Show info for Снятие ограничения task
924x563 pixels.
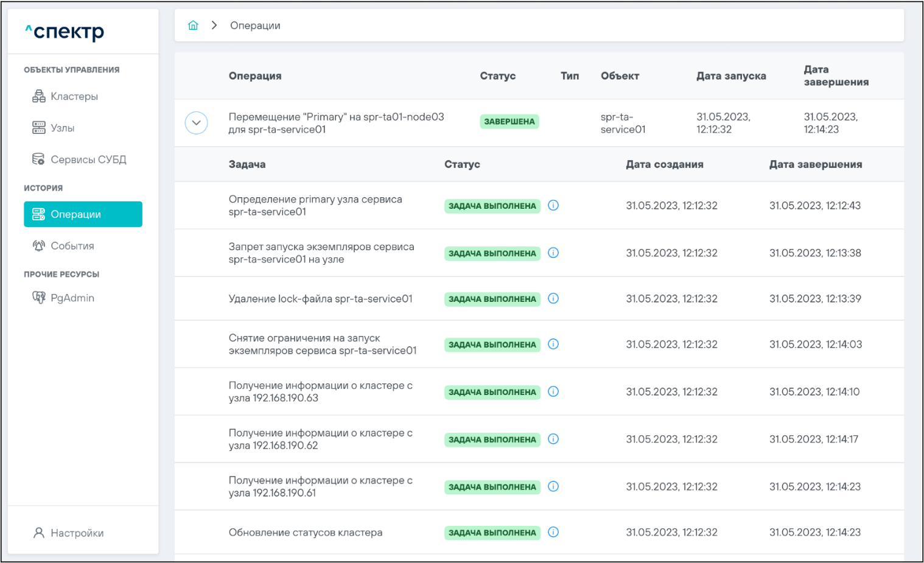pos(553,344)
